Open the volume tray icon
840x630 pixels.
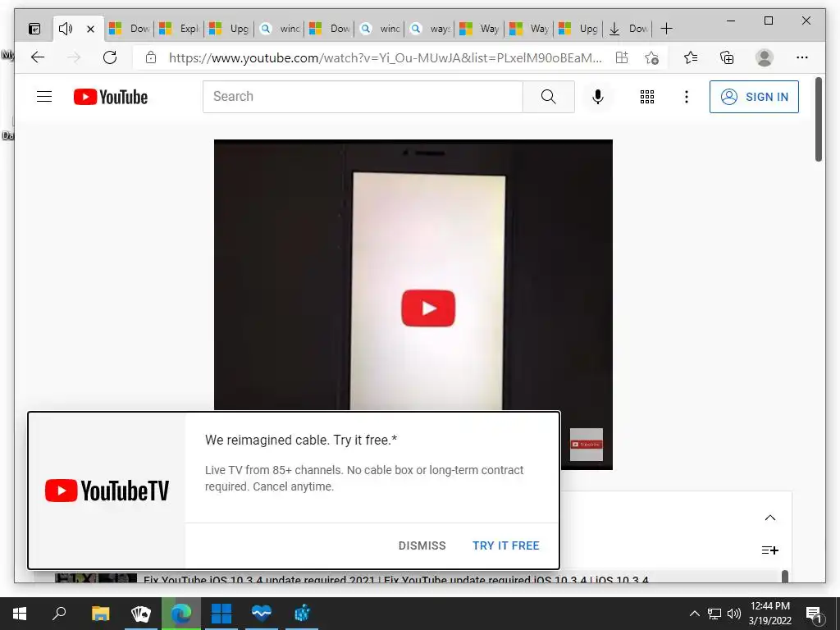coord(734,614)
